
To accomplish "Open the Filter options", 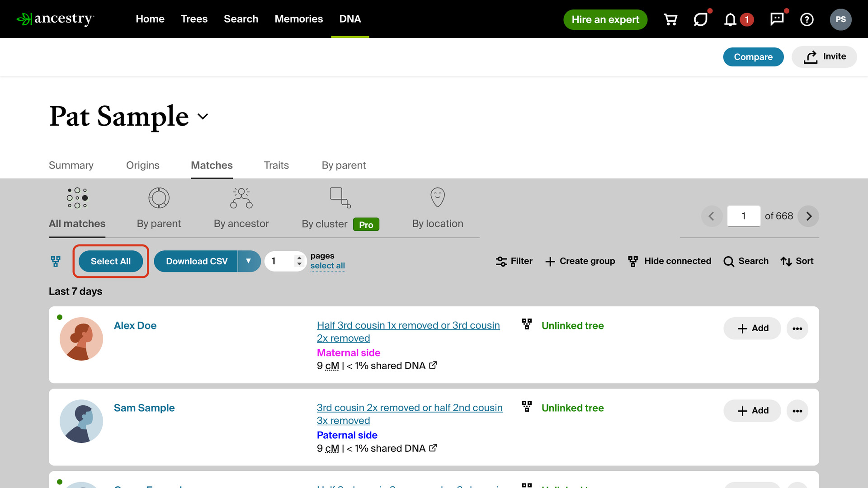I will click(x=514, y=261).
